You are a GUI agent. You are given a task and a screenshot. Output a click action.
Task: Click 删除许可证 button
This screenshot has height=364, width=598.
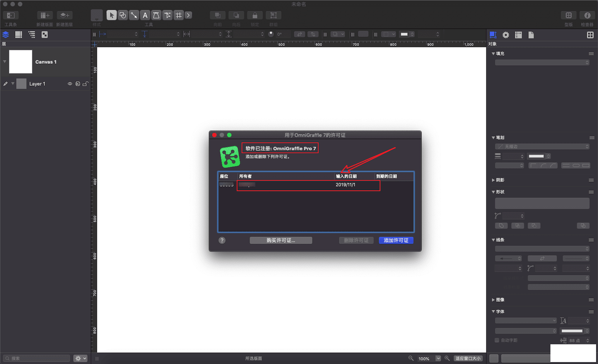(x=356, y=240)
